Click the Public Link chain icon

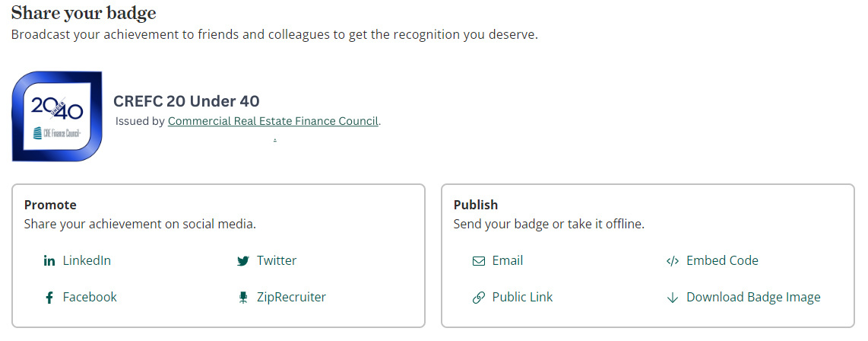[478, 298]
